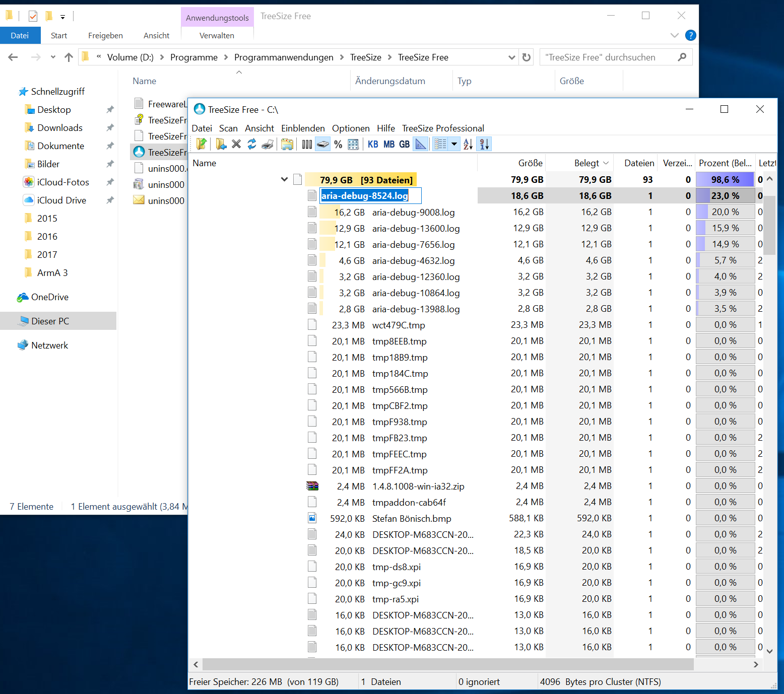Image resolution: width=784 pixels, height=694 pixels.
Task: Open the Ansicht menu in TreeSize
Action: [259, 128]
